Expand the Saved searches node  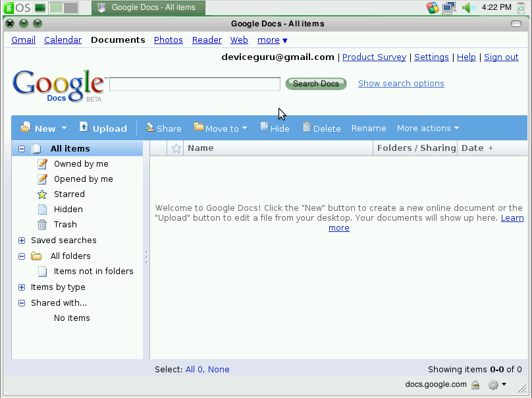point(22,241)
